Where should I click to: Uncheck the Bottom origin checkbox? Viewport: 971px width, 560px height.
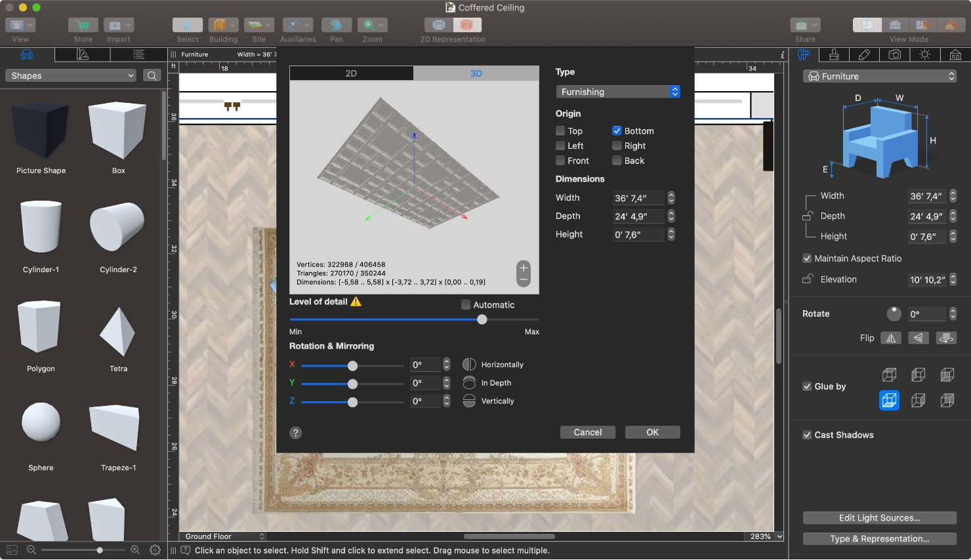click(x=617, y=130)
